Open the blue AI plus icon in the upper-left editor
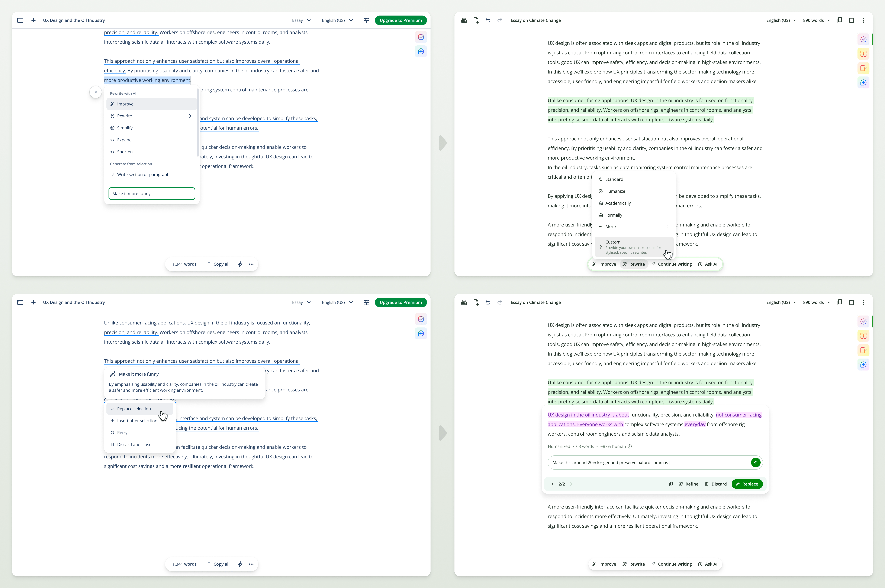Image resolution: width=885 pixels, height=588 pixels. [x=421, y=51]
